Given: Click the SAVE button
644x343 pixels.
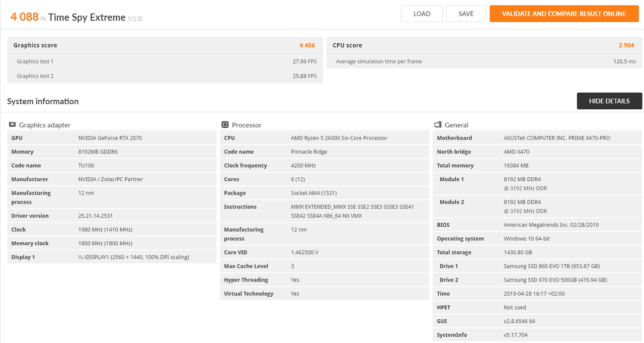Looking at the screenshot, I should (x=466, y=14).
